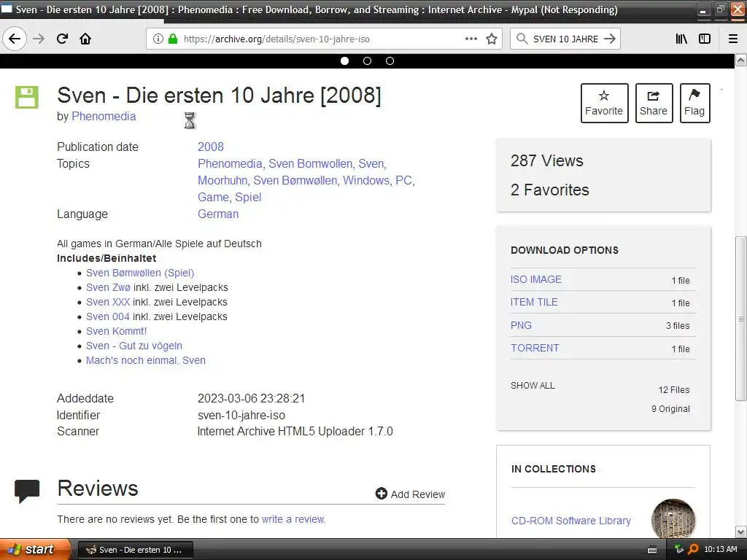This screenshot has height=560, width=747.
Task: Open the Sven XXX link
Action: click(x=108, y=302)
